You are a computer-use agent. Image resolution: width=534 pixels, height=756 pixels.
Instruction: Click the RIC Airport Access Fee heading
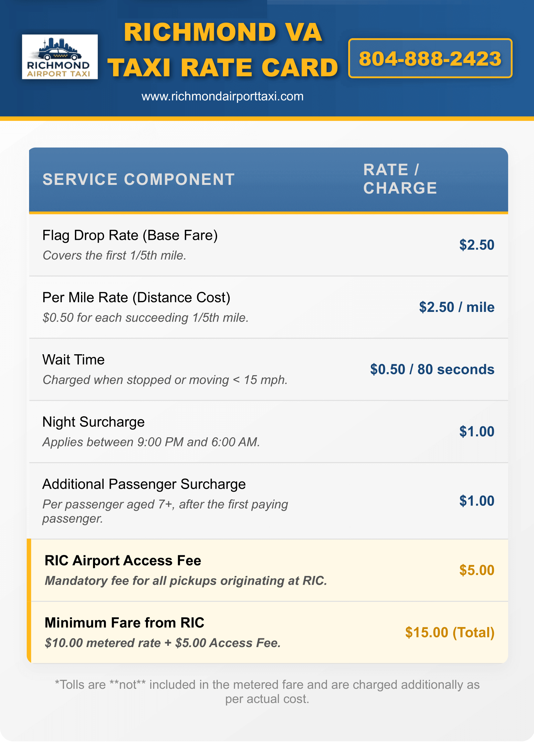123,560
